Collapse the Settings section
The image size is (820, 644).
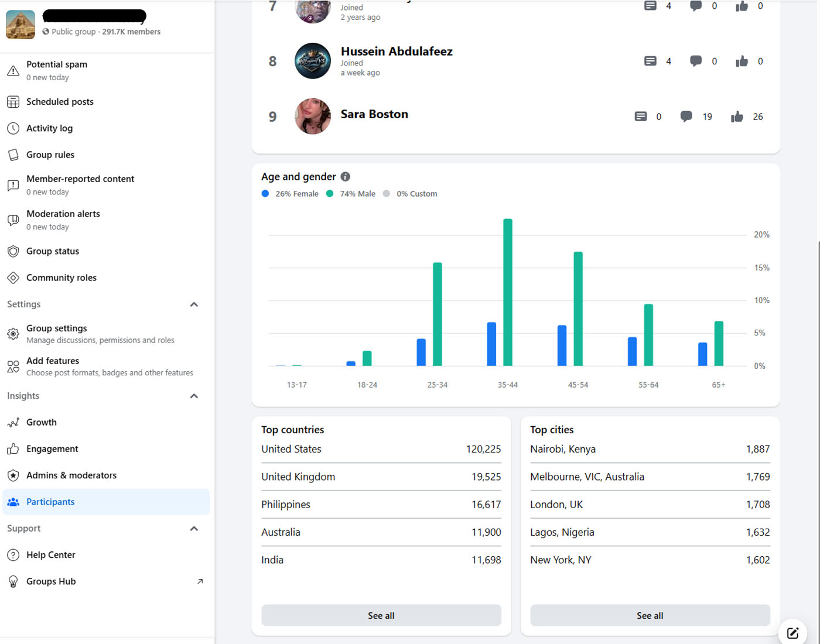(194, 304)
